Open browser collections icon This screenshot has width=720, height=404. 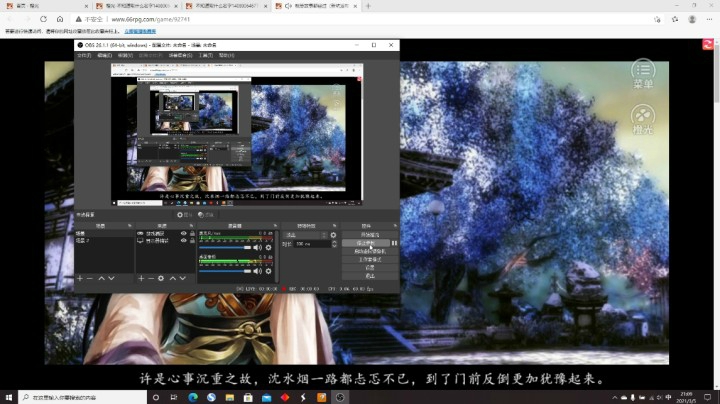(675, 19)
